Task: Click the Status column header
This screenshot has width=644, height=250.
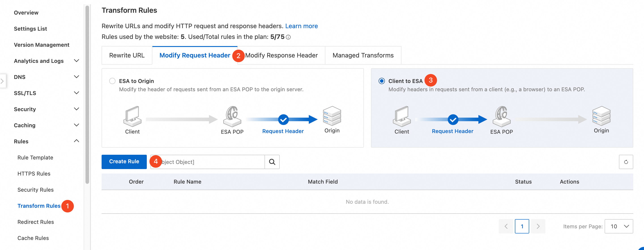Action: (x=523, y=182)
